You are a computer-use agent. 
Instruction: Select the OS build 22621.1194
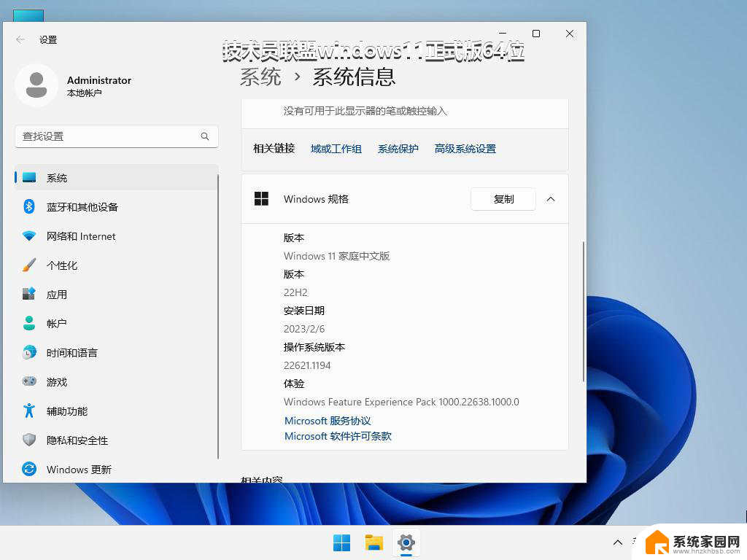point(307,366)
